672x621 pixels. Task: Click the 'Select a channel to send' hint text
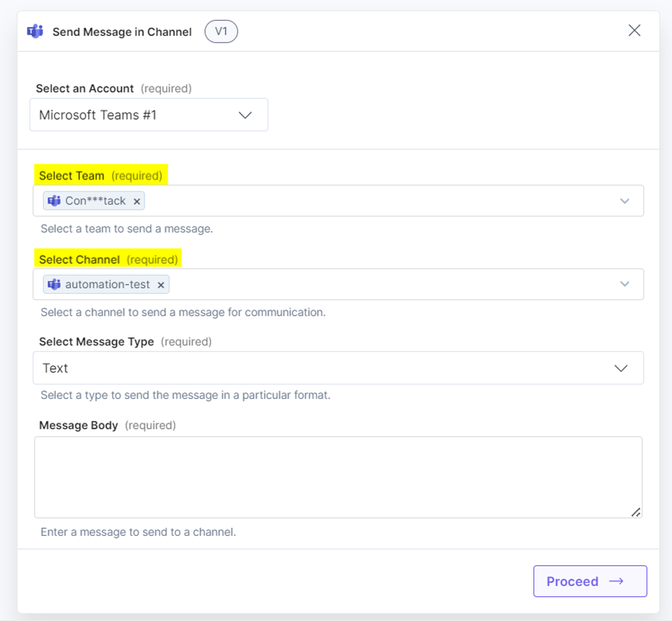coord(183,313)
